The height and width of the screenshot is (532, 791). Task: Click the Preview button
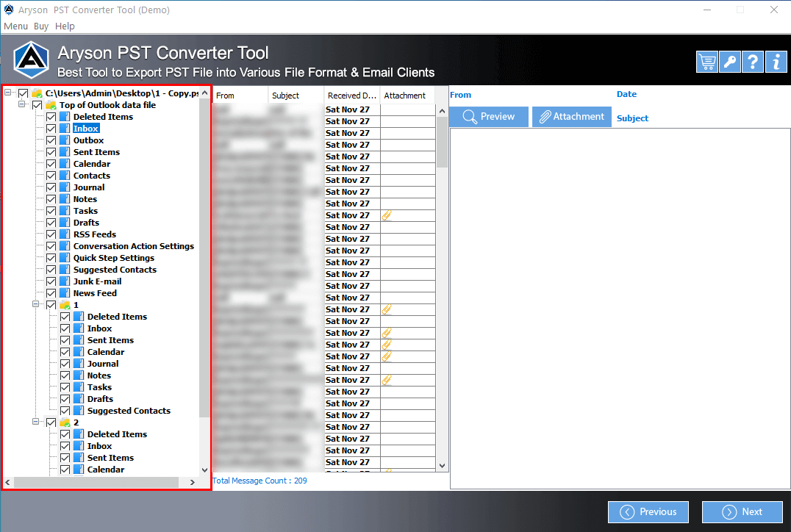click(489, 117)
